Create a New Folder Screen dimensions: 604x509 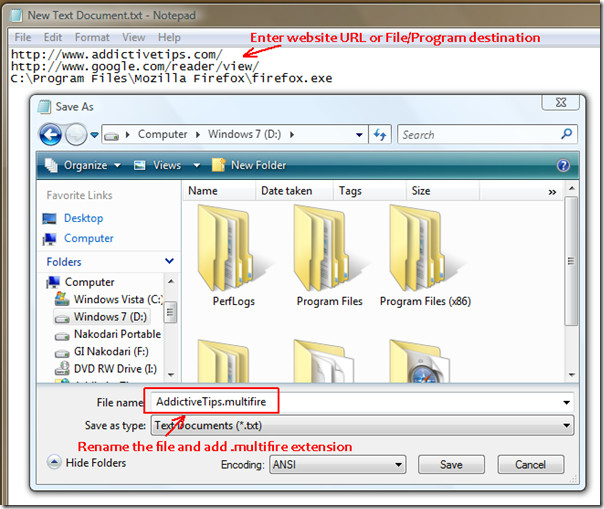point(249,165)
